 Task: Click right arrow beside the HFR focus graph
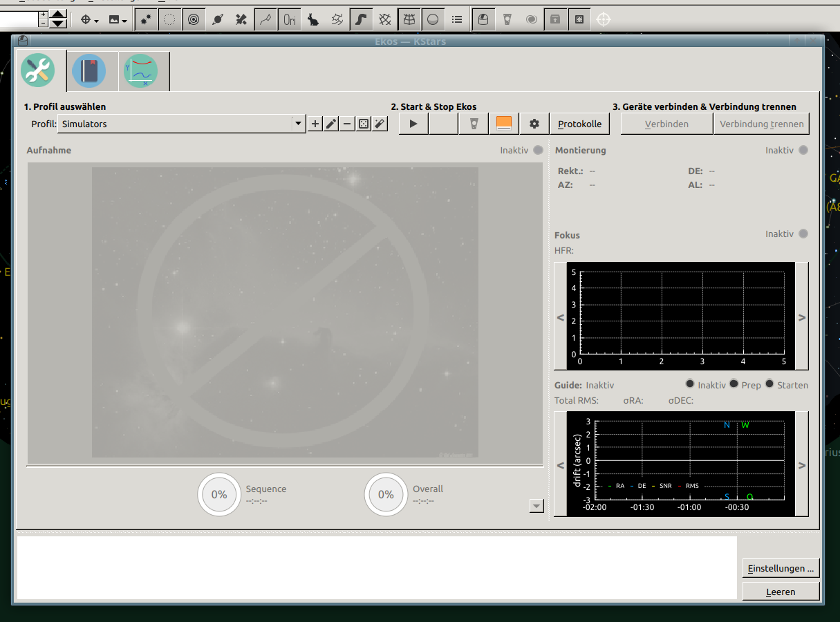pos(802,317)
